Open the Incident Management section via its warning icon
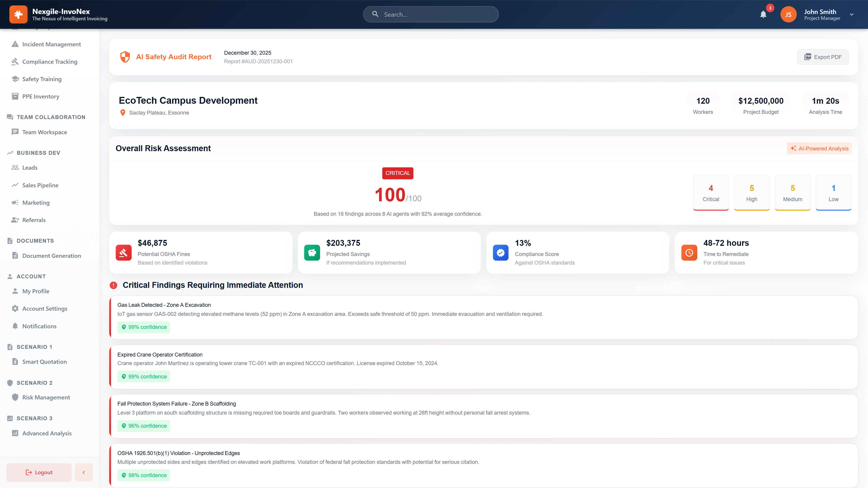868x488 pixels. (15, 44)
